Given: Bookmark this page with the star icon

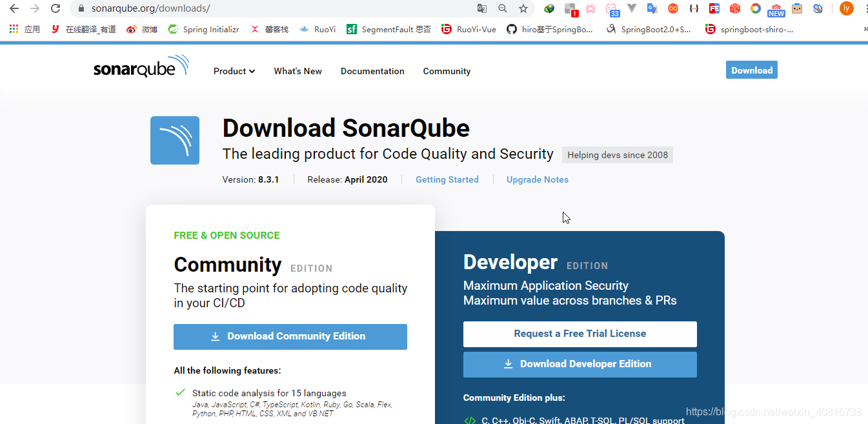Looking at the screenshot, I should click(x=523, y=8).
